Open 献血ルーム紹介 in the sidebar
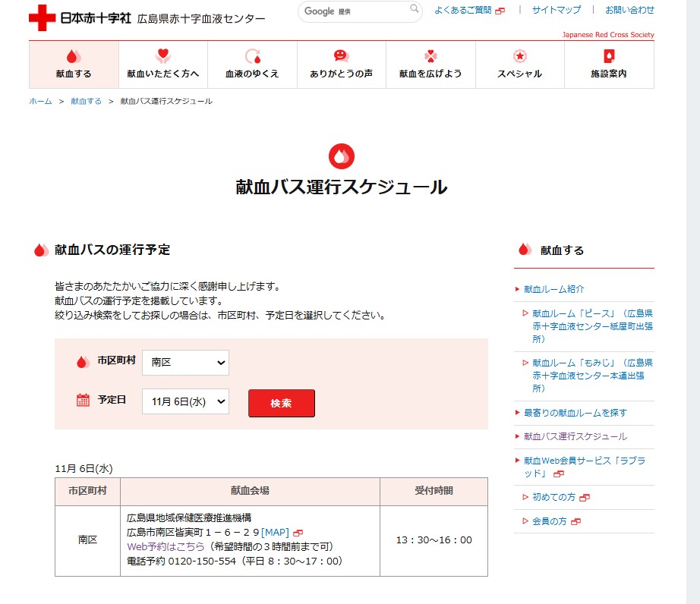 (x=554, y=289)
